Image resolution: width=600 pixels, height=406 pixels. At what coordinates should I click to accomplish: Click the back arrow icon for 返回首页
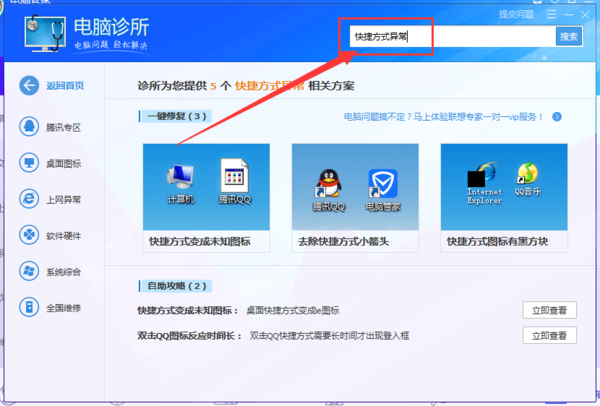[x=29, y=85]
